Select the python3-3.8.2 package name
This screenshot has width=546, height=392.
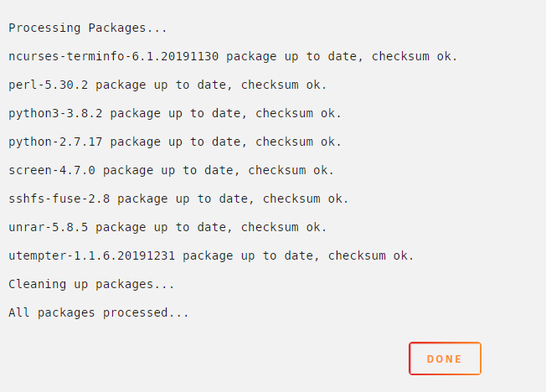pos(55,113)
